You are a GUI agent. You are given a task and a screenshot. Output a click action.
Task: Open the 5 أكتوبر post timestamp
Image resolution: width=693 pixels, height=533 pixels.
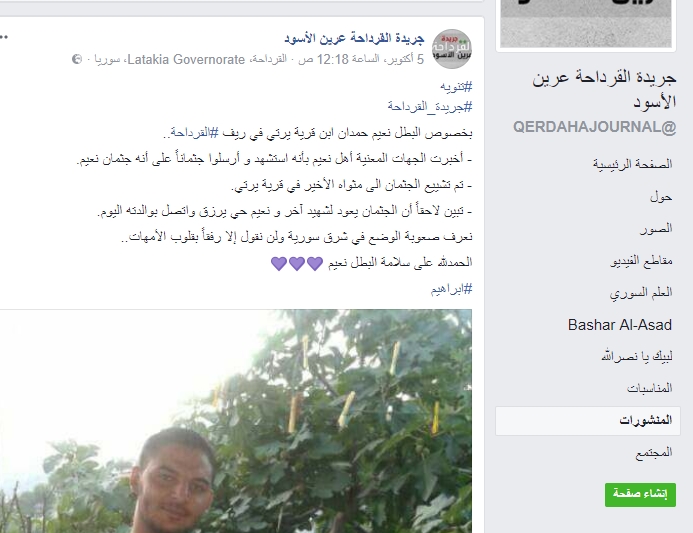(x=361, y=59)
